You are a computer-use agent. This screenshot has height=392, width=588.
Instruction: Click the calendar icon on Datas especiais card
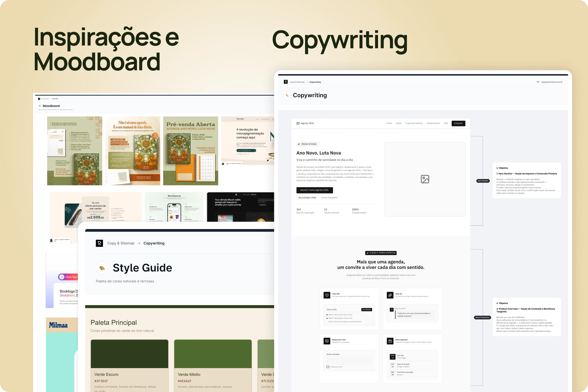pos(390,341)
